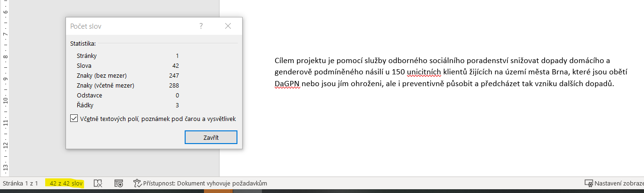The image size is (644, 193).
Task: Click the highlighted '42 z 42 slov' counter
Action: tap(66, 184)
